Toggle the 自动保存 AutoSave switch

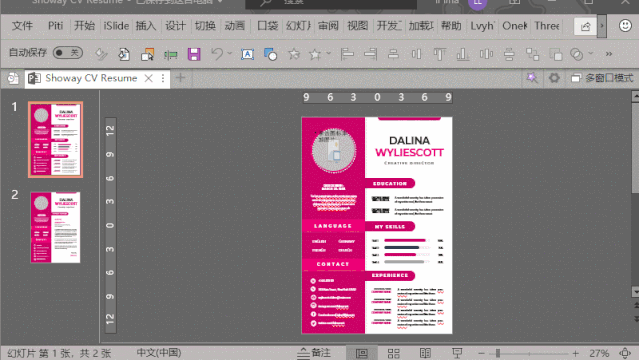coord(68,53)
